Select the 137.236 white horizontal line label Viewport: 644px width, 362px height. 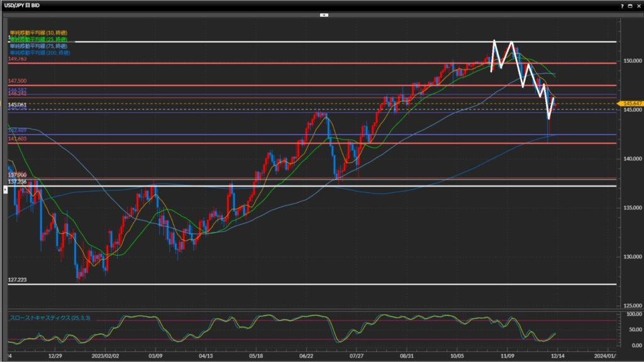tap(17, 182)
